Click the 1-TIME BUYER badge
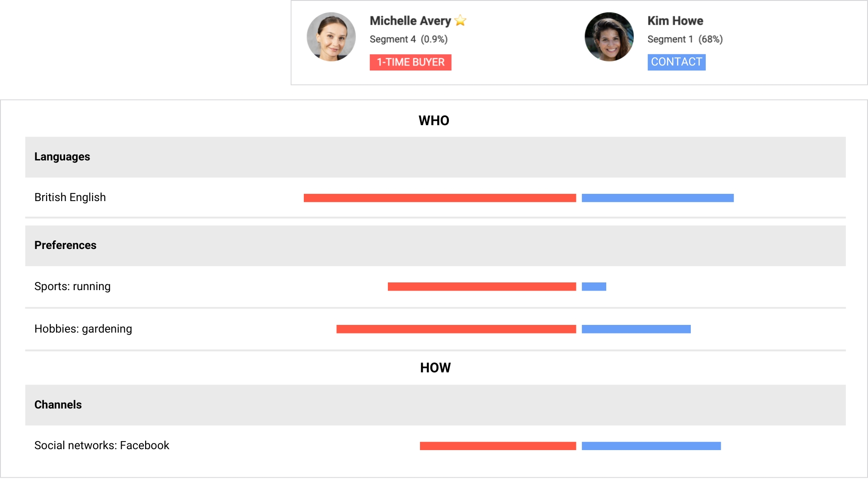Viewport: 868px width, 479px height. coord(410,62)
